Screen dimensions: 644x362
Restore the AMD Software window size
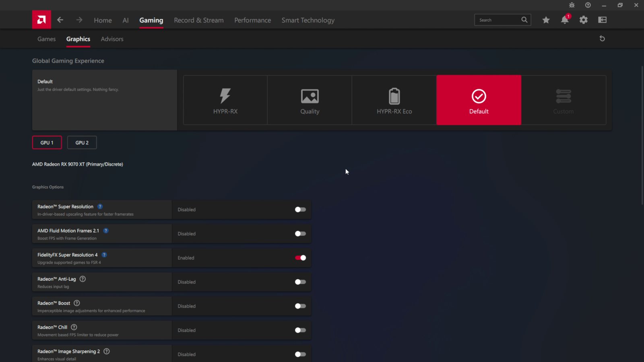tap(620, 5)
